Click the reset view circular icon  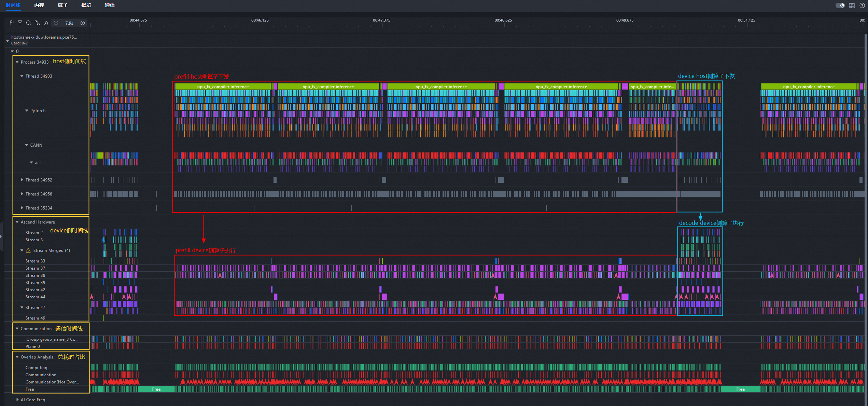point(46,23)
